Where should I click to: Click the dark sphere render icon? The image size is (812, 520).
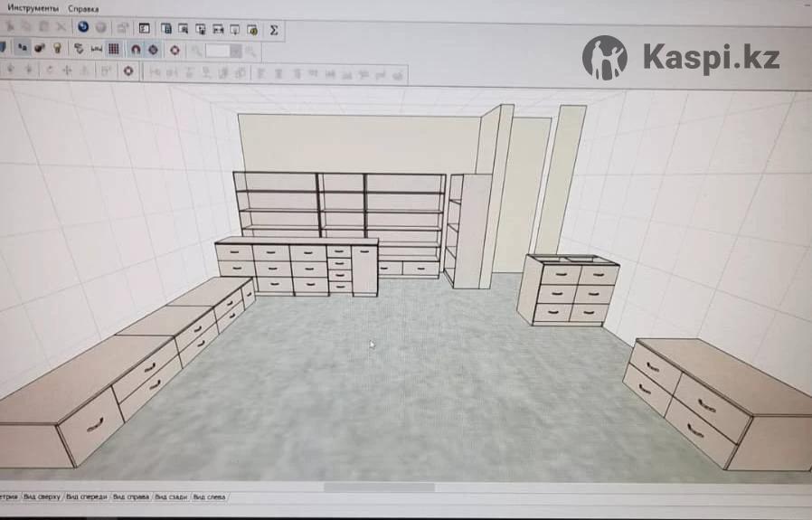(40, 49)
